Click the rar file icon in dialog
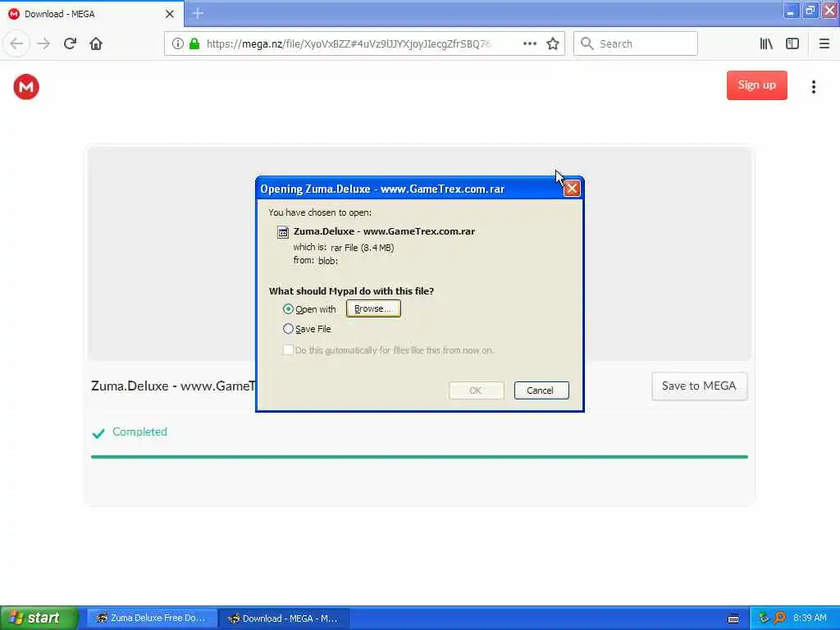Viewport: 840px width, 630px height. tap(283, 232)
